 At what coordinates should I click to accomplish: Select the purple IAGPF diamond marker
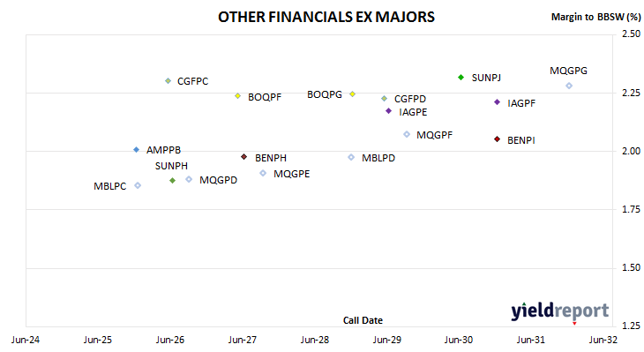point(497,101)
